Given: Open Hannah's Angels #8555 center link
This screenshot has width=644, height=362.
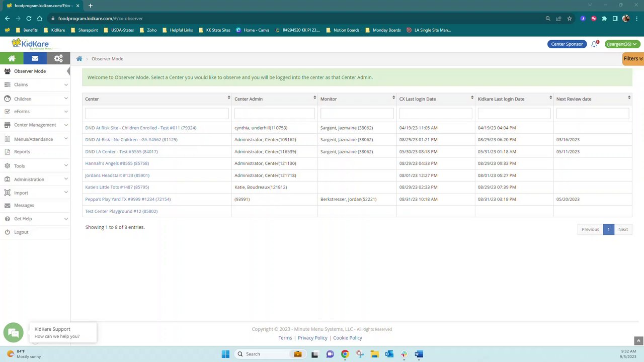Looking at the screenshot, I should (117, 163).
